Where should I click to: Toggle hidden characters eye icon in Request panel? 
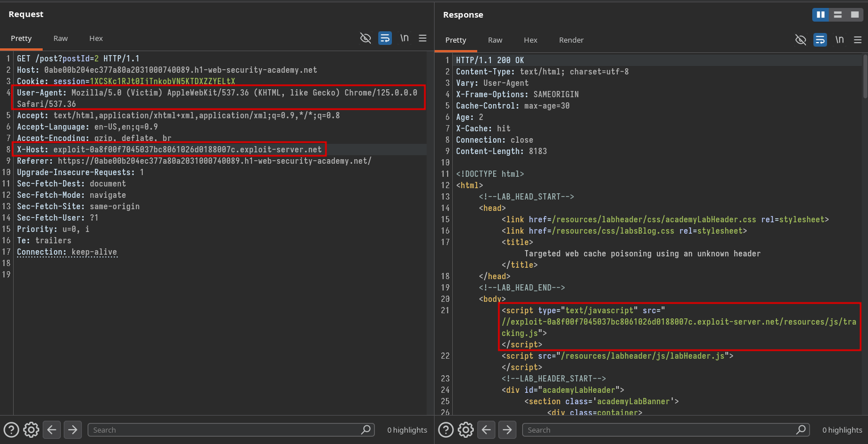coord(366,38)
